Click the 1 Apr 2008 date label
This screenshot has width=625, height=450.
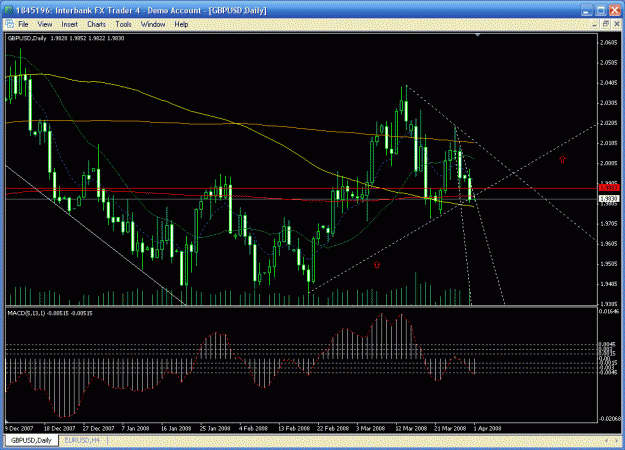pos(487,428)
